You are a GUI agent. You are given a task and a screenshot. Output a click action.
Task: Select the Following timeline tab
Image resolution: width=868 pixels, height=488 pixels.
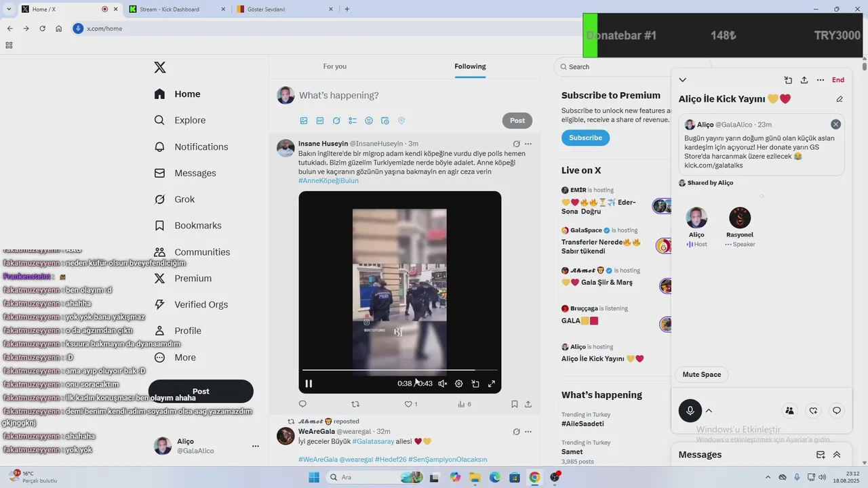(470, 66)
